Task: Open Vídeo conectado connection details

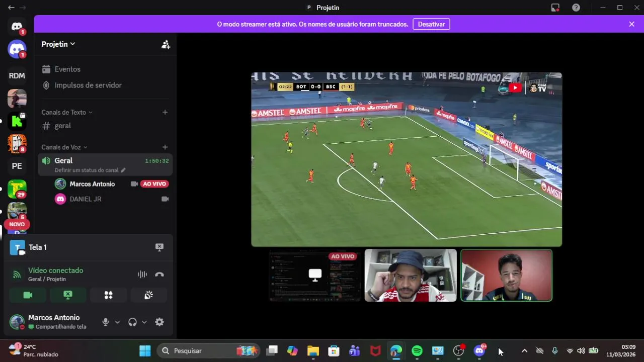Action: 55,270
